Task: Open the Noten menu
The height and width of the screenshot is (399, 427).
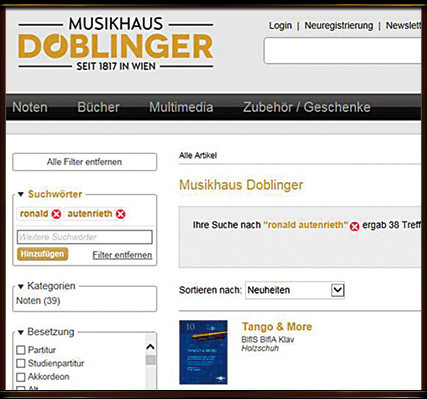Action: click(30, 107)
